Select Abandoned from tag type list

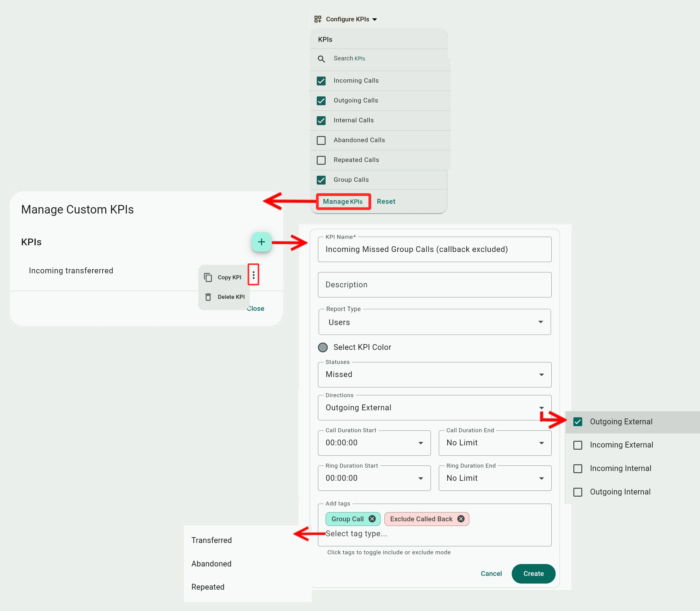(211, 564)
